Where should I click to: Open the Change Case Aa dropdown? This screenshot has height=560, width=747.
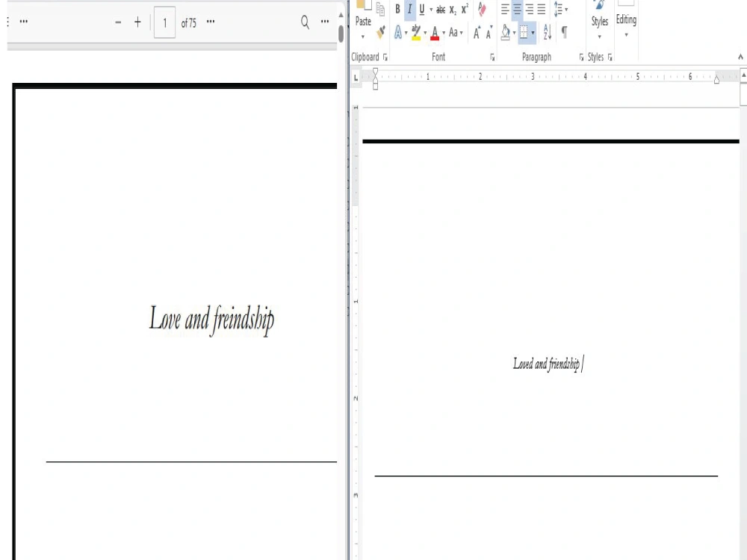pos(456,32)
